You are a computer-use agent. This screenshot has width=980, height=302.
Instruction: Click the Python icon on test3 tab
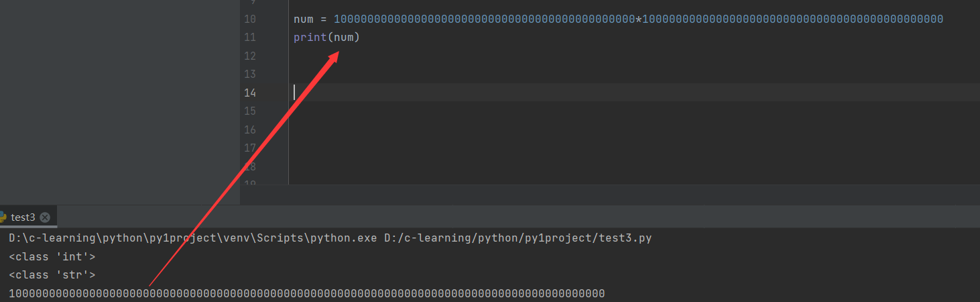(3, 217)
